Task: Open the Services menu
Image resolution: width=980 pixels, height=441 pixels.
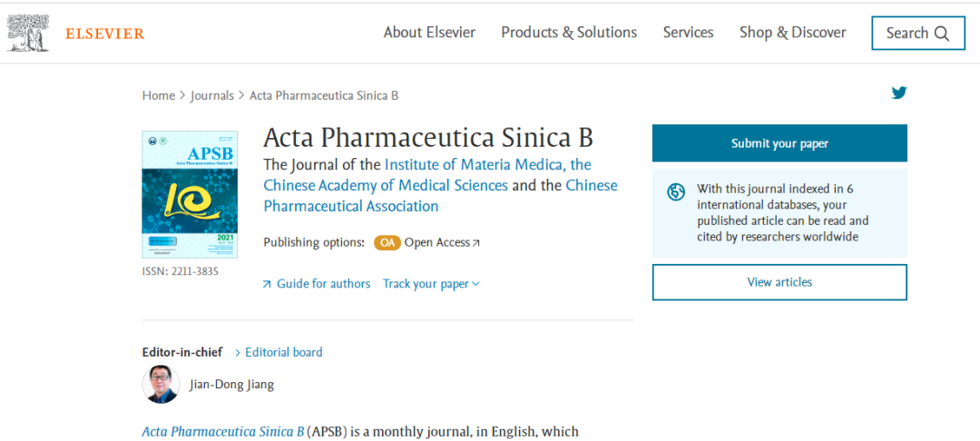Action: 688,33
